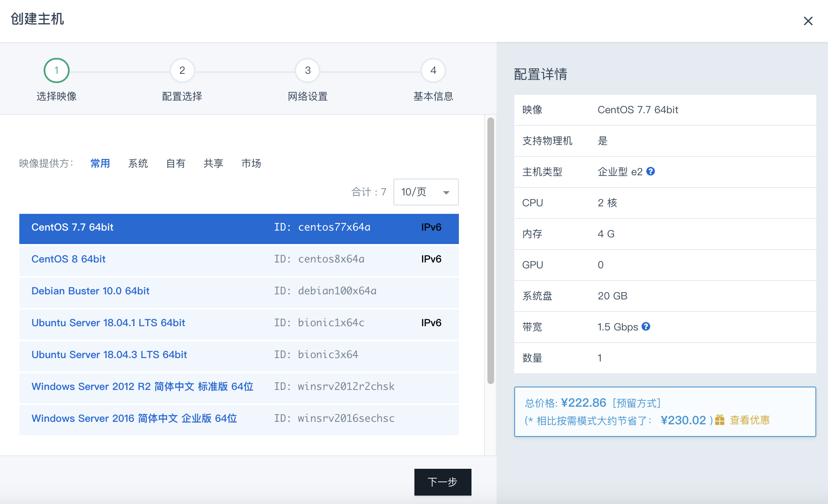Close the 创建主机 dialog
The image size is (828, 504).
pos(808,21)
